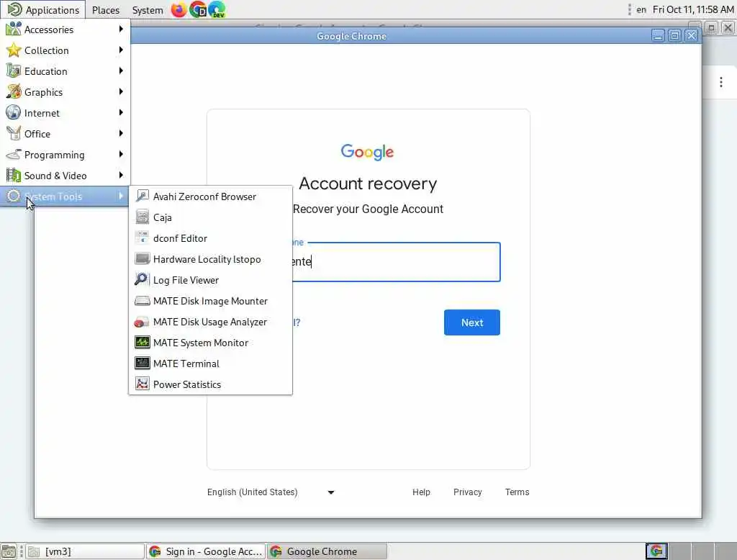Image resolution: width=737 pixels, height=560 pixels.
Task: Expand the Internet submenu arrow
Action: [121, 112]
